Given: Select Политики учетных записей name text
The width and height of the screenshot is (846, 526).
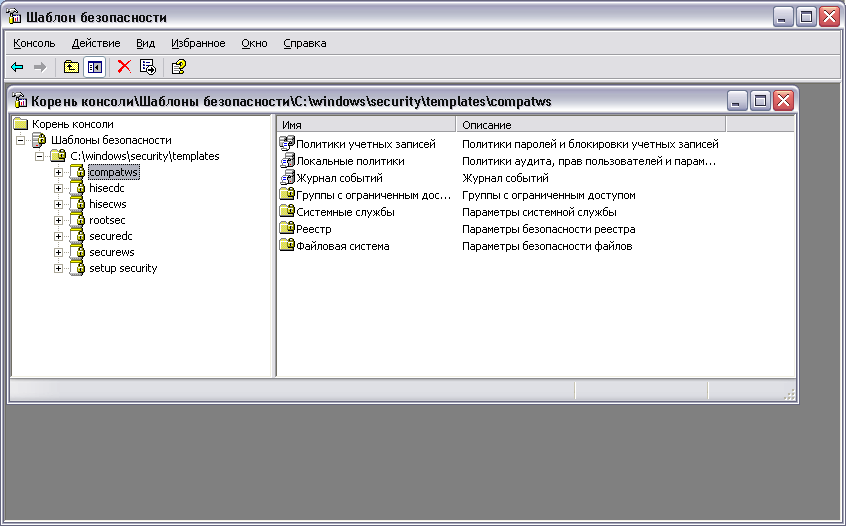Looking at the screenshot, I should pyautogui.click(x=366, y=144).
